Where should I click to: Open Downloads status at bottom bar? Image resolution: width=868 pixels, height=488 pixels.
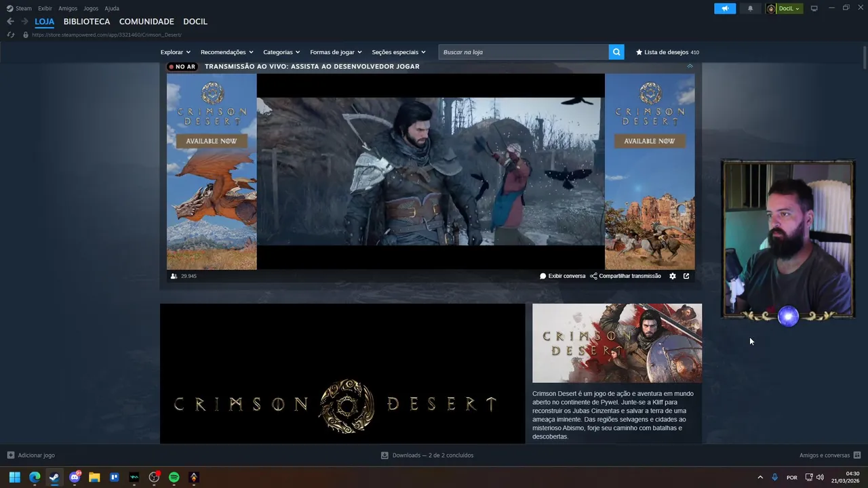tap(427, 455)
